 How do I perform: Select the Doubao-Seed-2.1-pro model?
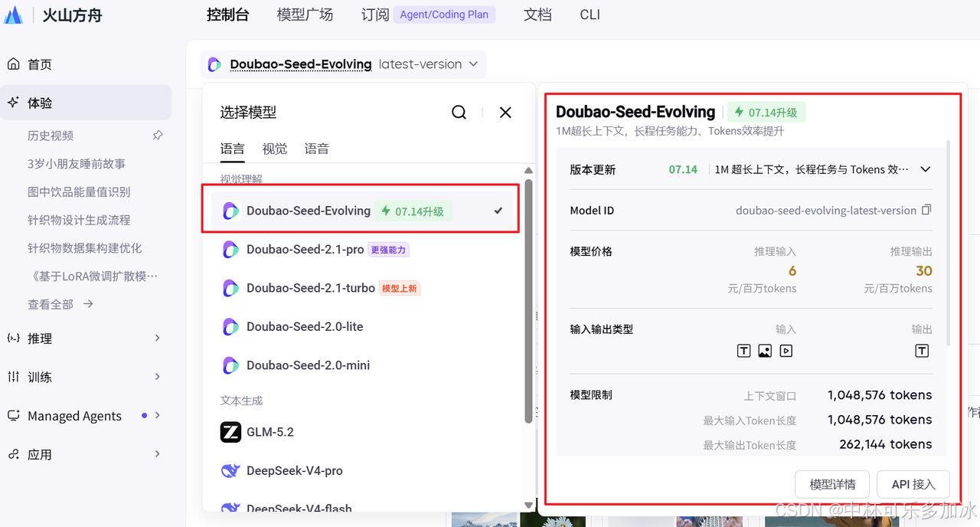pyautogui.click(x=363, y=250)
